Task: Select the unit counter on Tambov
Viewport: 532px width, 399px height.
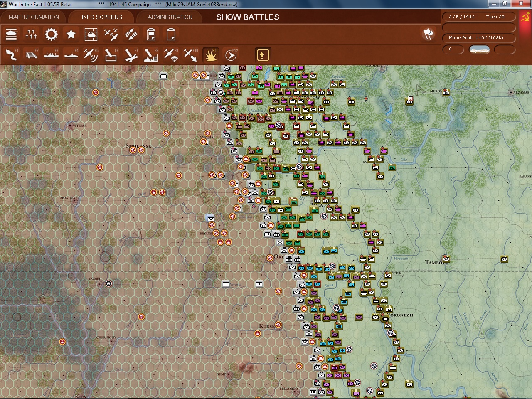Action: [x=446, y=259]
